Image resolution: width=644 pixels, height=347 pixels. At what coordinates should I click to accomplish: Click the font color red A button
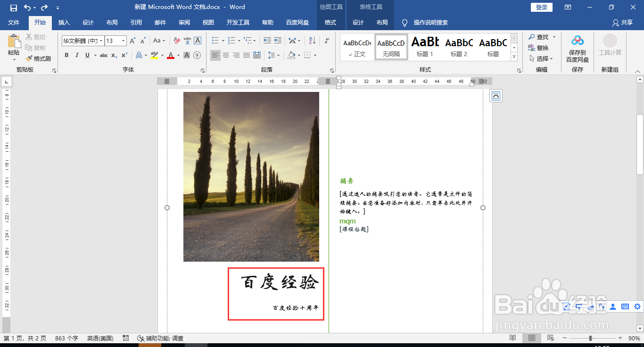[x=170, y=55]
